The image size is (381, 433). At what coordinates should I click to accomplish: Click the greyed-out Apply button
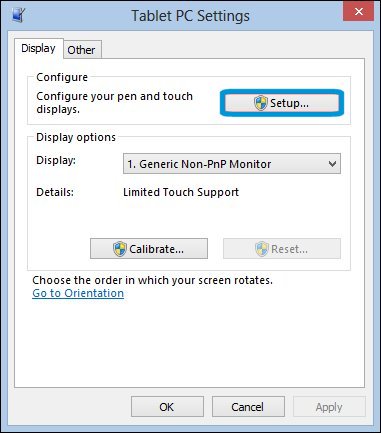pos(329,407)
